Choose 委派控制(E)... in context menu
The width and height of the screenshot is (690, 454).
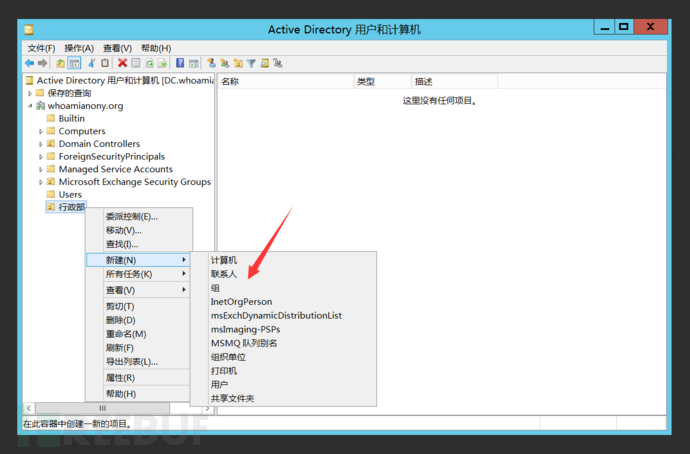(139, 216)
